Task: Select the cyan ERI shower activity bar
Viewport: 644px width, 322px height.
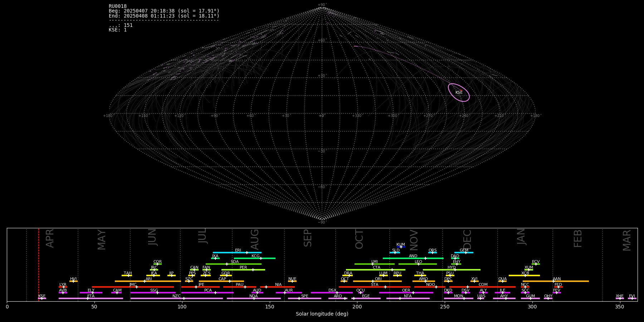Action: [x=237, y=253]
